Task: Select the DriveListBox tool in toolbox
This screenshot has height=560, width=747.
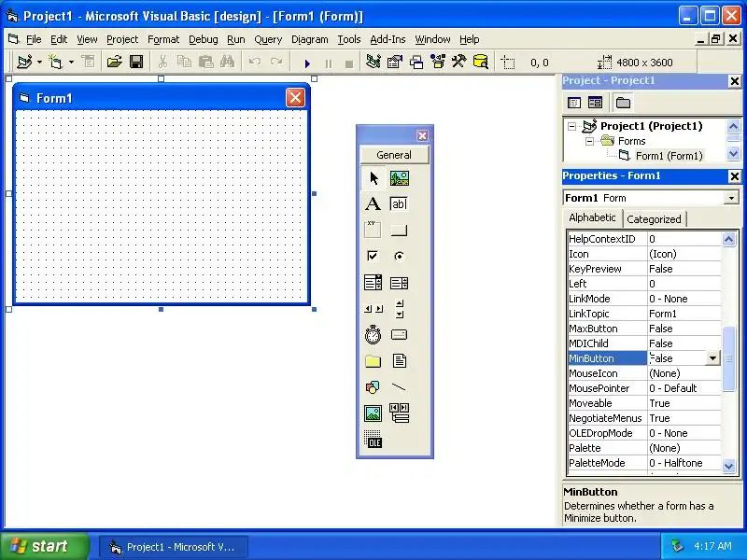Action: 400,335
